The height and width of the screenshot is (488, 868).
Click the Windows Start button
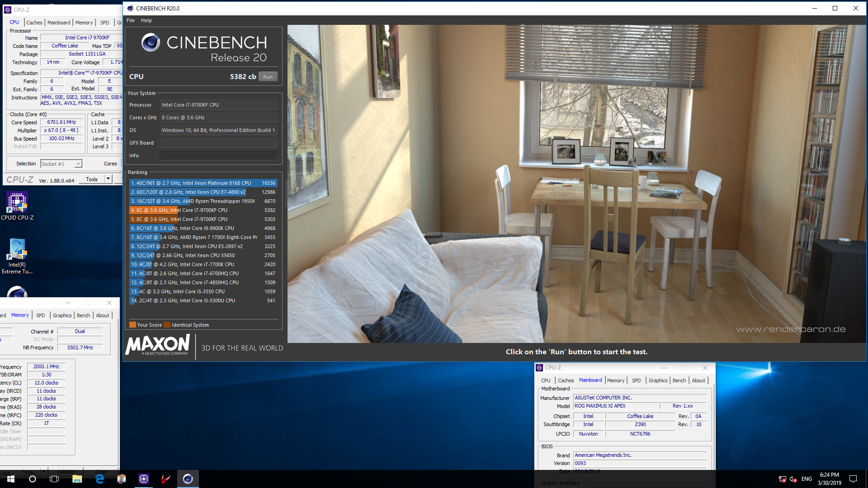[x=11, y=479]
